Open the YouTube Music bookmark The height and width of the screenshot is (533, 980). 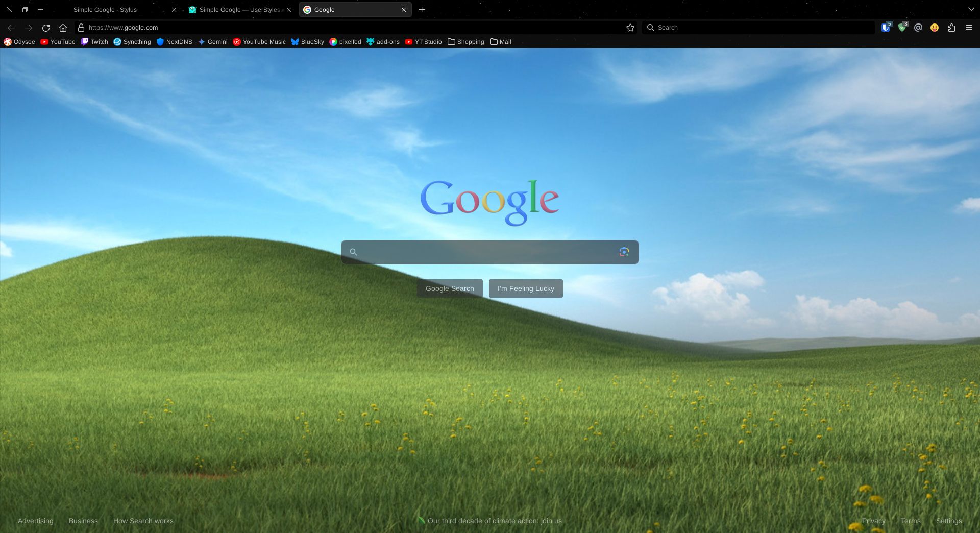tap(259, 42)
